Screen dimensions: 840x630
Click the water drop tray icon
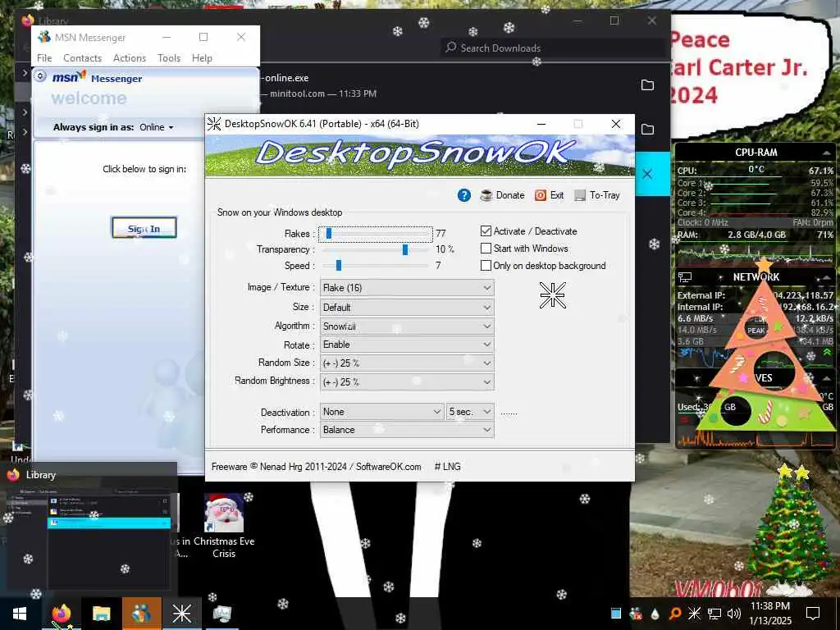tap(655, 614)
